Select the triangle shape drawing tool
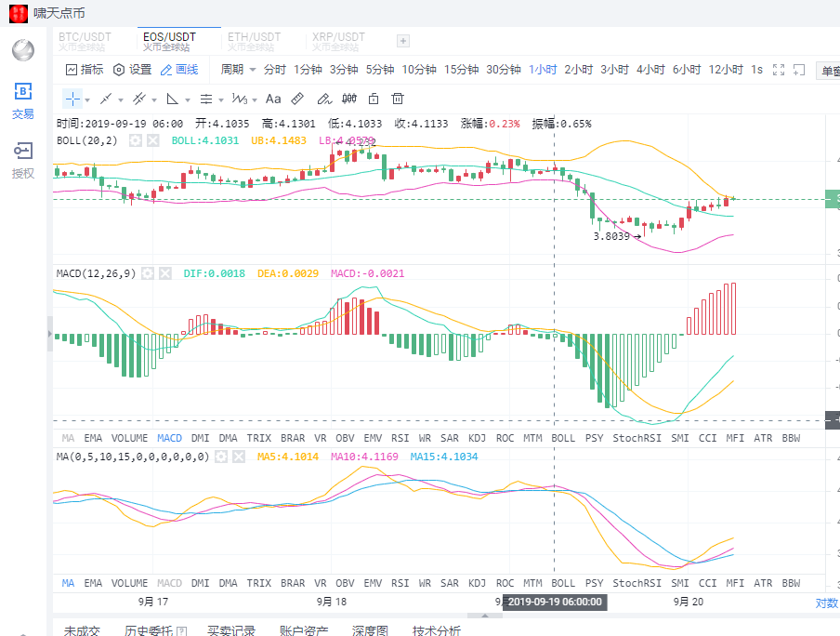This screenshot has height=636, width=840. [173, 99]
